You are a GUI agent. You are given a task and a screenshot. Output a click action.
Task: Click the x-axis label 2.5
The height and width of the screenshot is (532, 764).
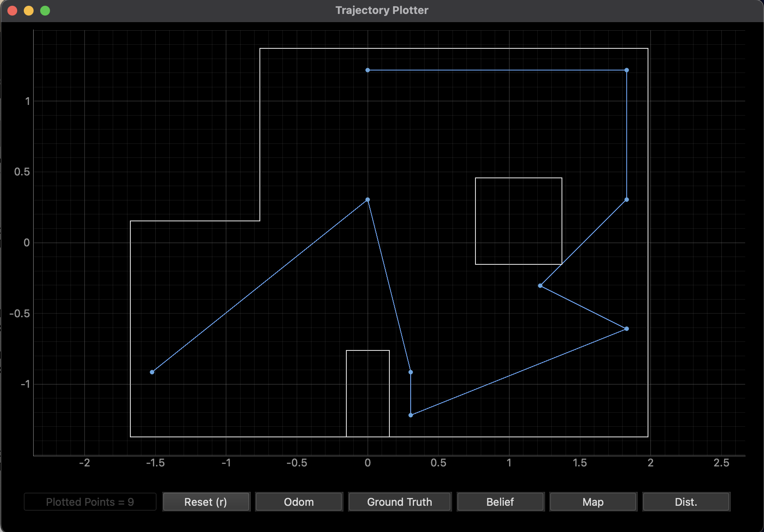click(721, 463)
